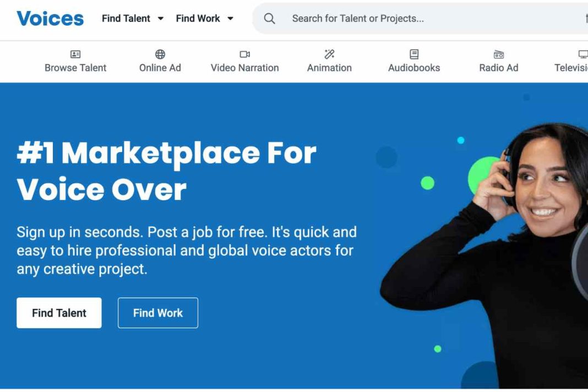
Task: Click the Video Narration camera icon
Action: (245, 54)
